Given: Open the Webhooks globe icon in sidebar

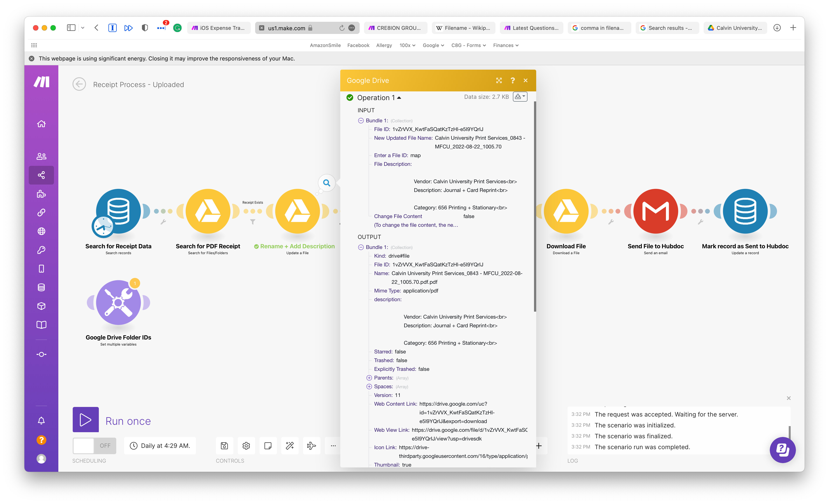Looking at the screenshot, I should coord(41,231).
